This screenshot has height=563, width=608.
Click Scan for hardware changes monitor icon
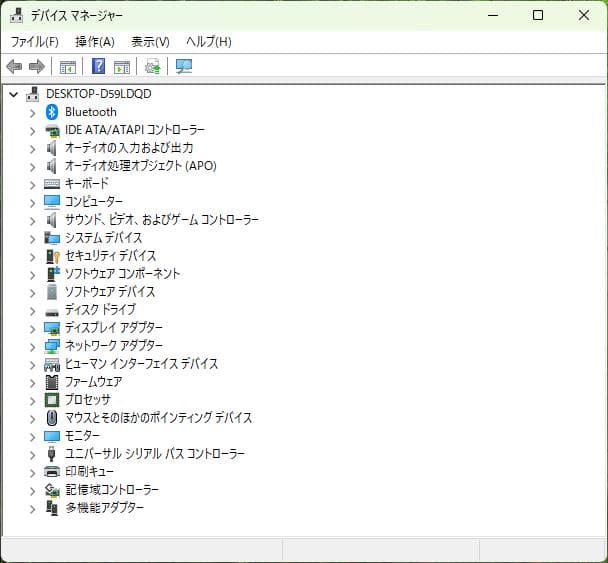[x=184, y=67]
